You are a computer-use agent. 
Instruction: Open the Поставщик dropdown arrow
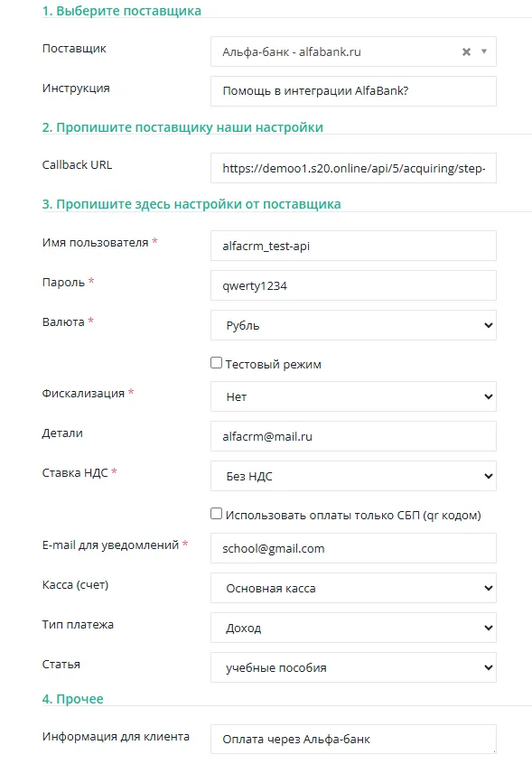click(484, 51)
